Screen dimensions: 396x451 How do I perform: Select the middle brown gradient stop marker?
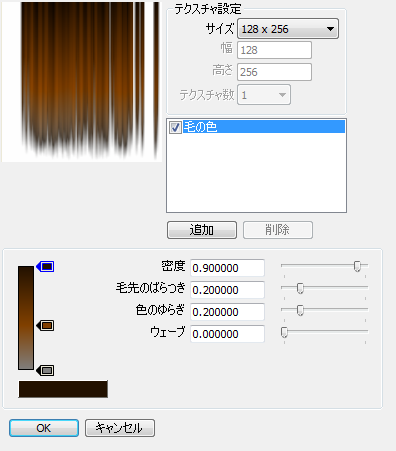pos(45,325)
